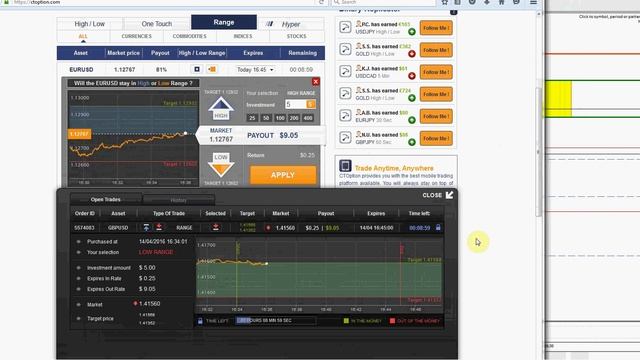Filter assets by ALL

pyautogui.click(x=83, y=36)
